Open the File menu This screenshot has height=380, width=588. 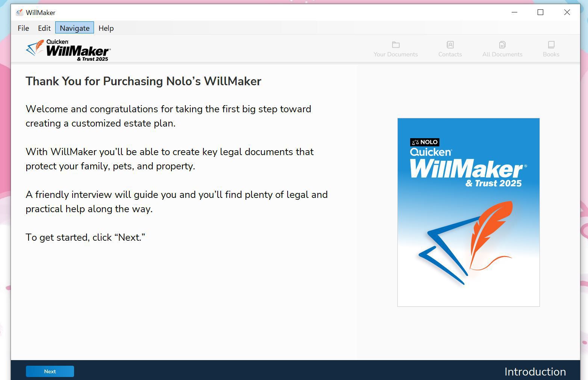tap(23, 28)
